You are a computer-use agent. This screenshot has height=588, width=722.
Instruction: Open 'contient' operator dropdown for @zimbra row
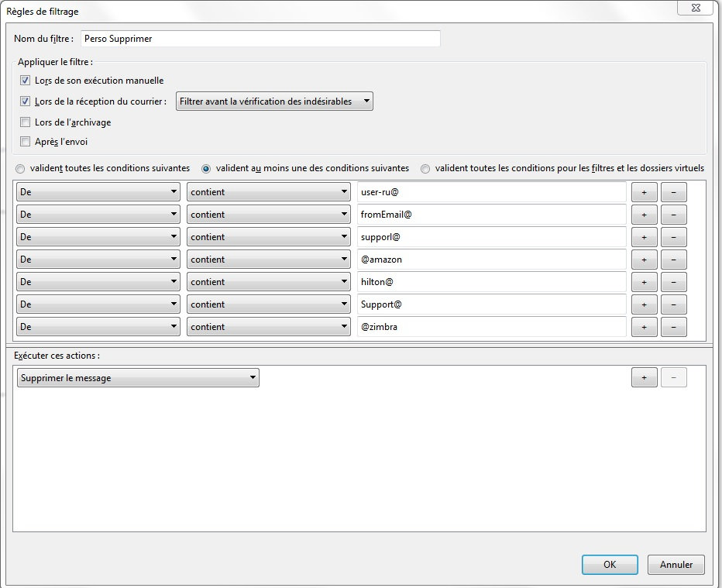point(269,327)
